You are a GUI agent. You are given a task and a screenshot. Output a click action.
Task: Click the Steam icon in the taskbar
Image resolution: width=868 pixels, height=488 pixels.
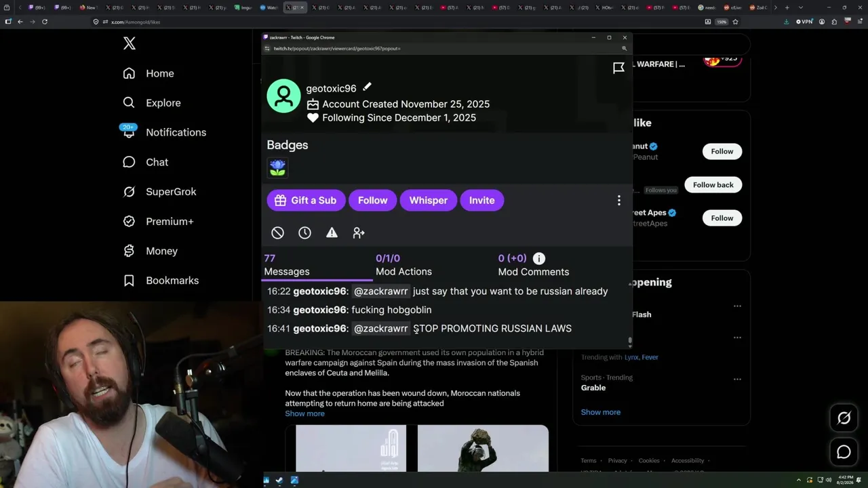279,481
